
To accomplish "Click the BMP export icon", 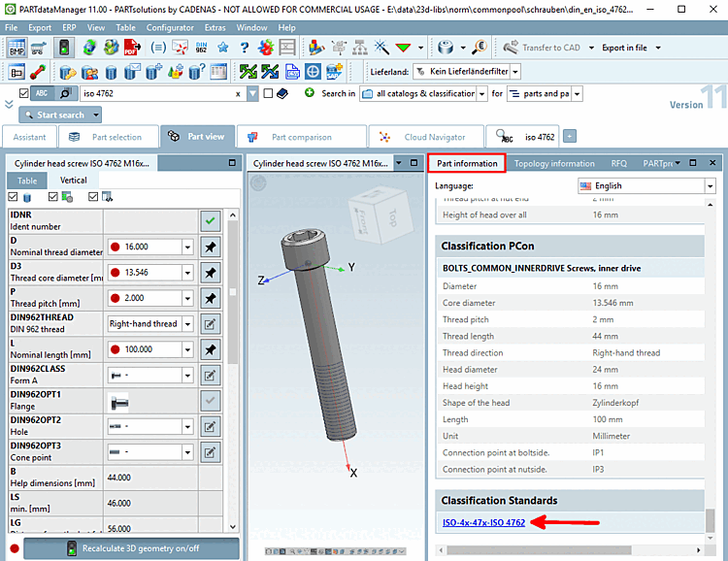I will (x=17, y=48).
